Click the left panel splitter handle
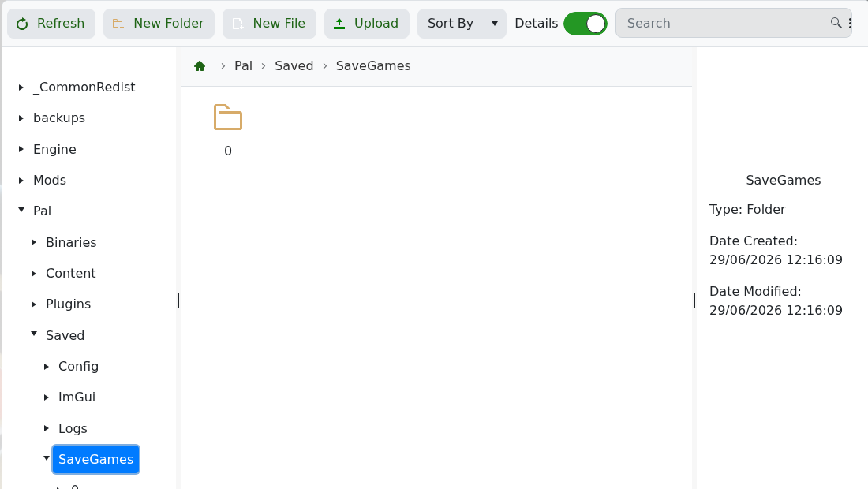The image size is (868, 489). point(178,300)
